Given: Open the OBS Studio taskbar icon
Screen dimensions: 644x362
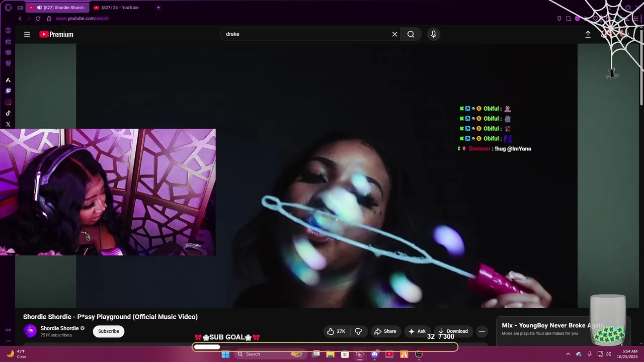Looking at the screenshot, I should (419, 354).
